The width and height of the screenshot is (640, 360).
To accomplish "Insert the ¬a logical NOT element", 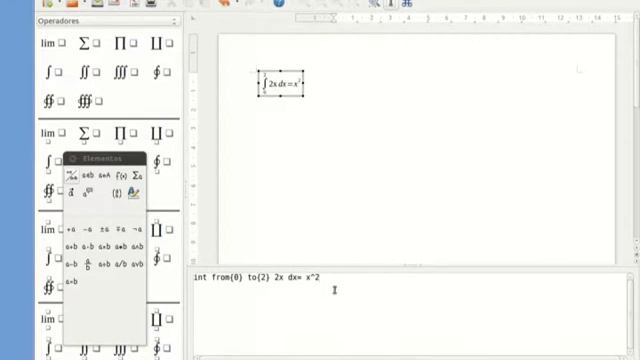I will (138, 229).
